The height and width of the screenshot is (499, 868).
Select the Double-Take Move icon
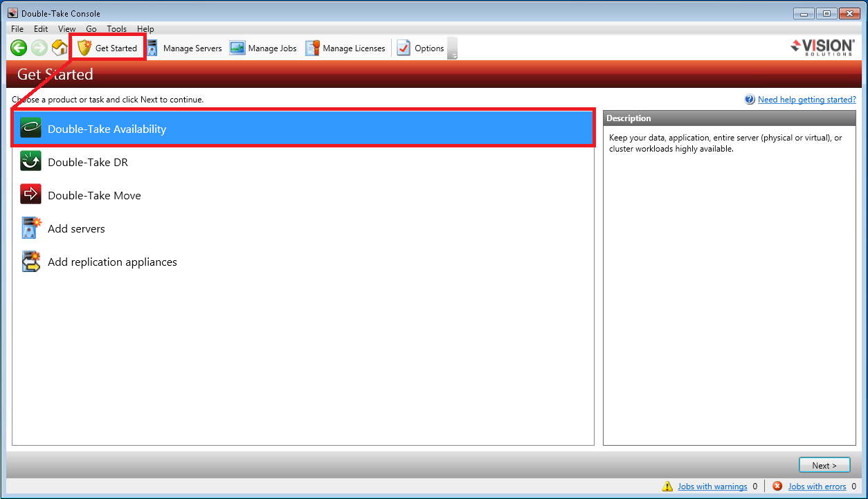point(30,195)
